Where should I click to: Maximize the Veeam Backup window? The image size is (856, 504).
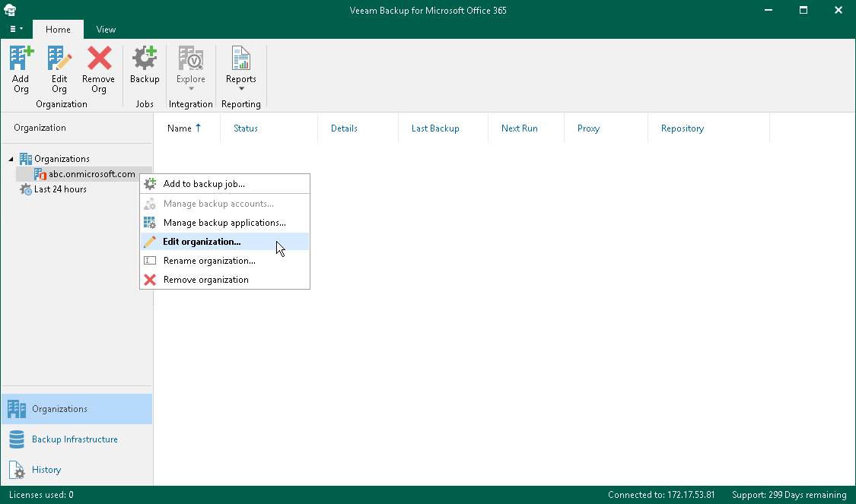click(803, 10)
